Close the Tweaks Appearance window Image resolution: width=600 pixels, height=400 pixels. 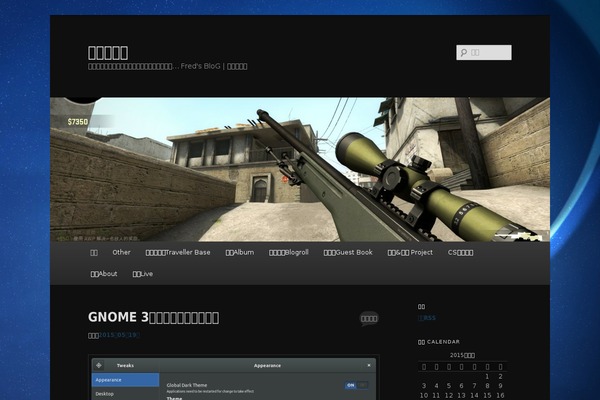pos(369,365)
